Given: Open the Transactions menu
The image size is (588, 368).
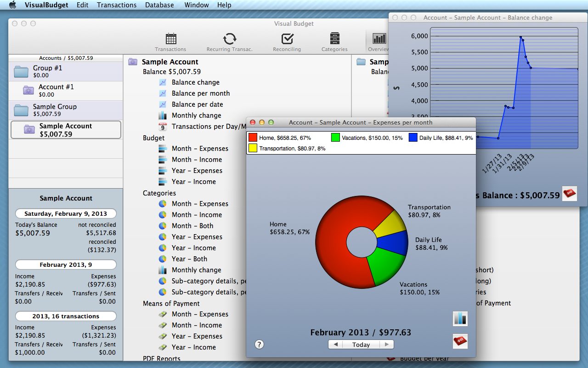Looking at the screenshot, I should [117, 5].
